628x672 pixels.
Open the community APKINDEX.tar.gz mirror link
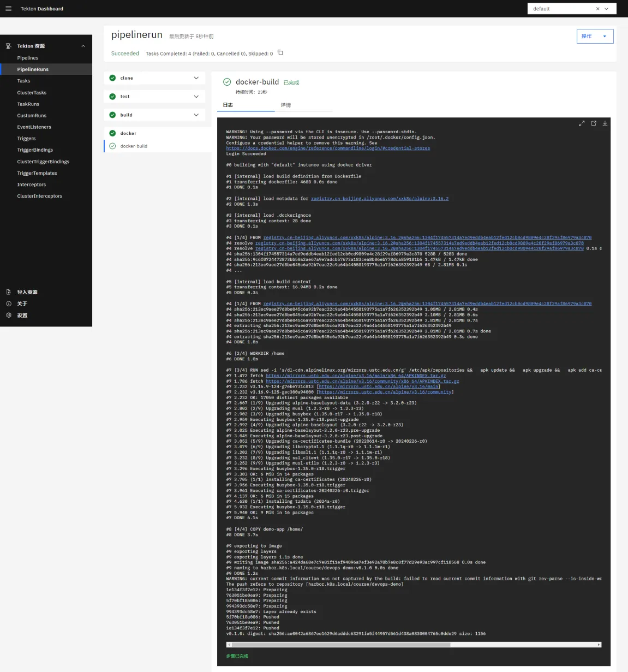point(362,381)
